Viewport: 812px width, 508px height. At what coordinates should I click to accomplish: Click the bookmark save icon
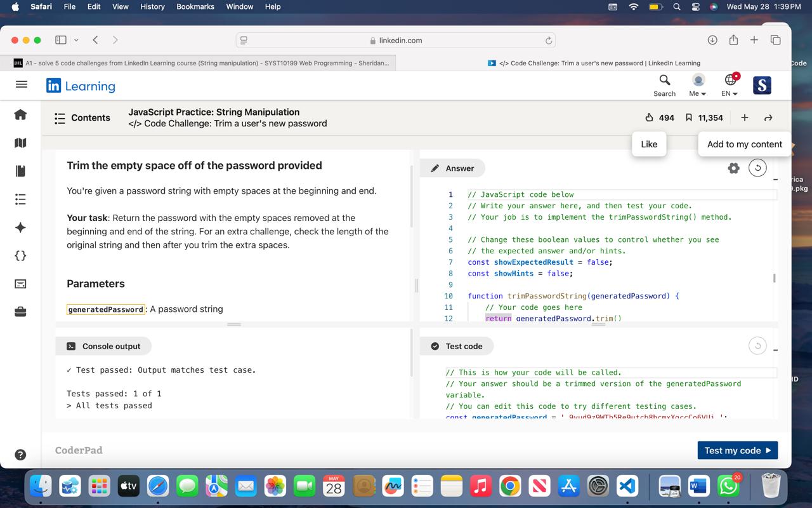pyautogui.click(x=688, y=117)
